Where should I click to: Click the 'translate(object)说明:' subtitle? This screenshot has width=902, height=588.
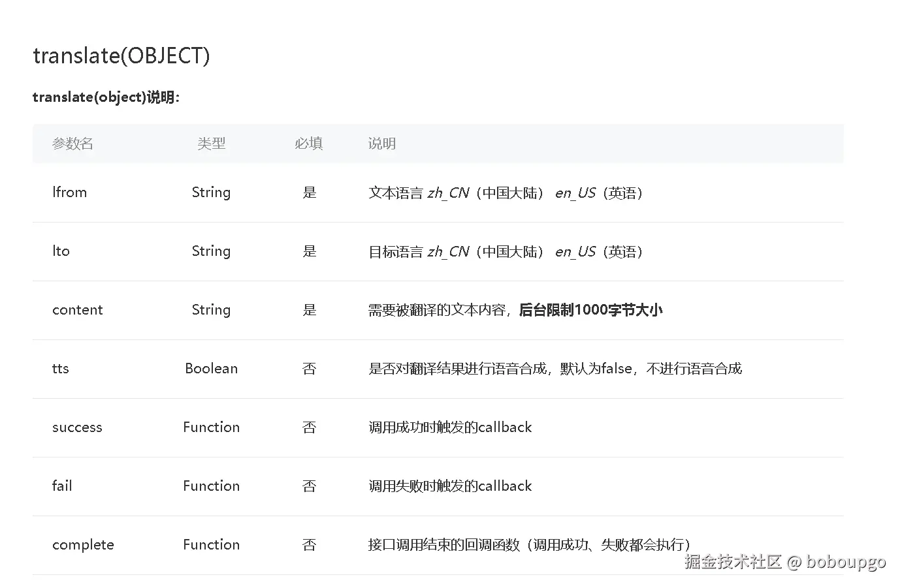point(106,97)
